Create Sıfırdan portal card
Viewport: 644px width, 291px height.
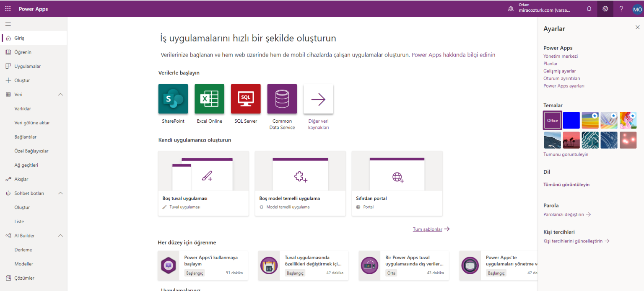397,183
